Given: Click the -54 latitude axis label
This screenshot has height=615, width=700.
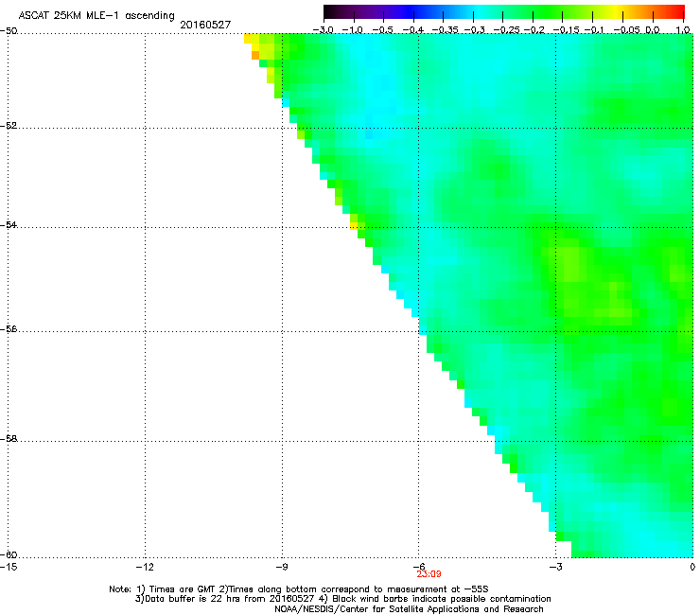Looking at the screenshot, I should (9, 224).
